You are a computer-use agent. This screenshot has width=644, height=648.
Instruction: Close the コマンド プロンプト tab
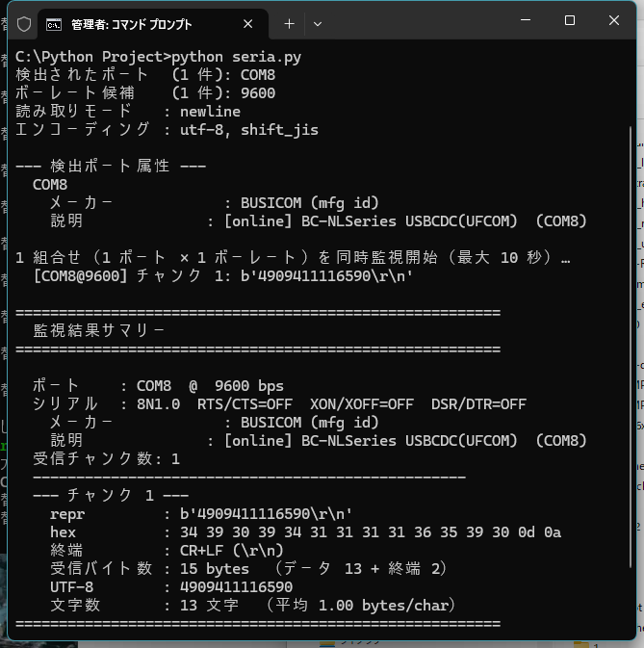click(x=247, y=24)
